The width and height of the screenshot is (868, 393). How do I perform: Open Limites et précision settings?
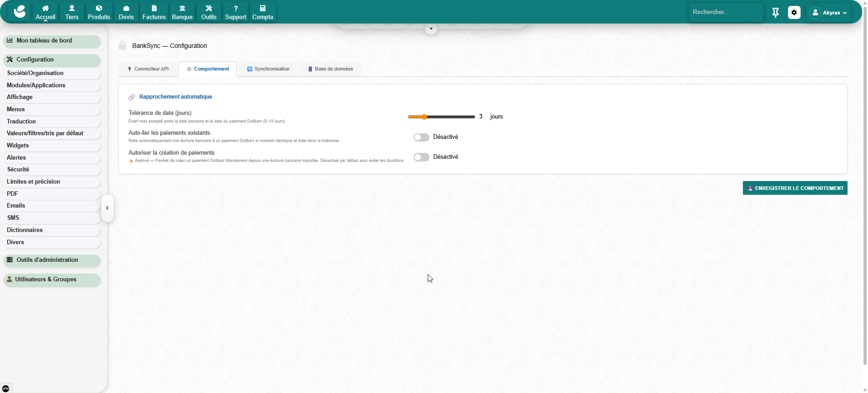[x=52, y=182]
